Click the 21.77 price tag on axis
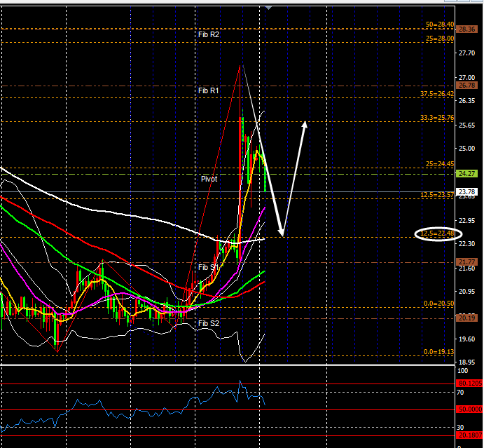The width and height of the screenshot is (484, 448). (x=466, y=262)
